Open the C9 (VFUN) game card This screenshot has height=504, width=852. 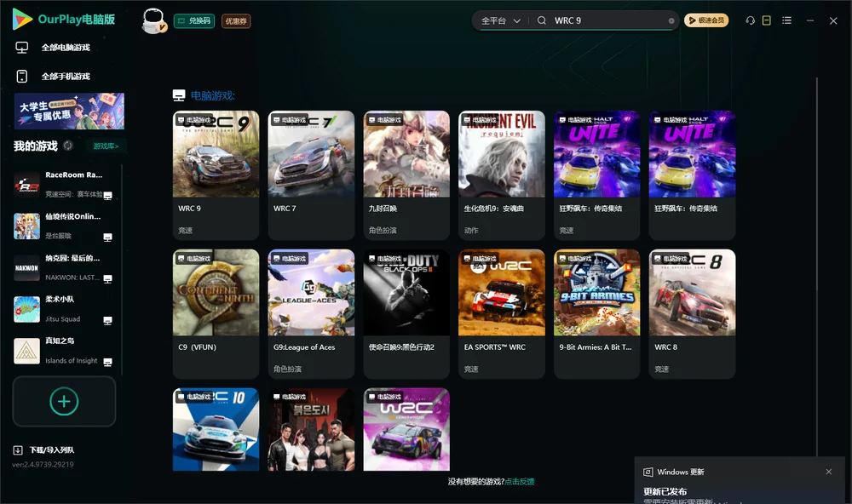pyautogui.click(x=216, y=314)
